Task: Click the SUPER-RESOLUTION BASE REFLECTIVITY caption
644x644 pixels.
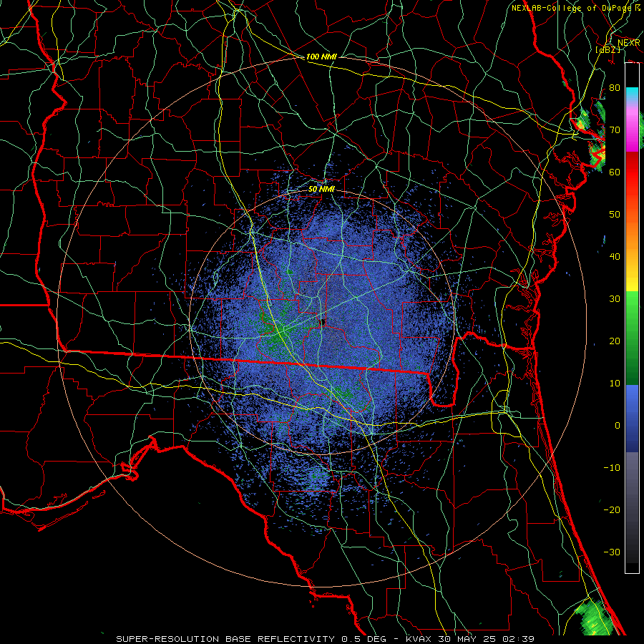Action: pyautogui.click(x=225, y=639)
